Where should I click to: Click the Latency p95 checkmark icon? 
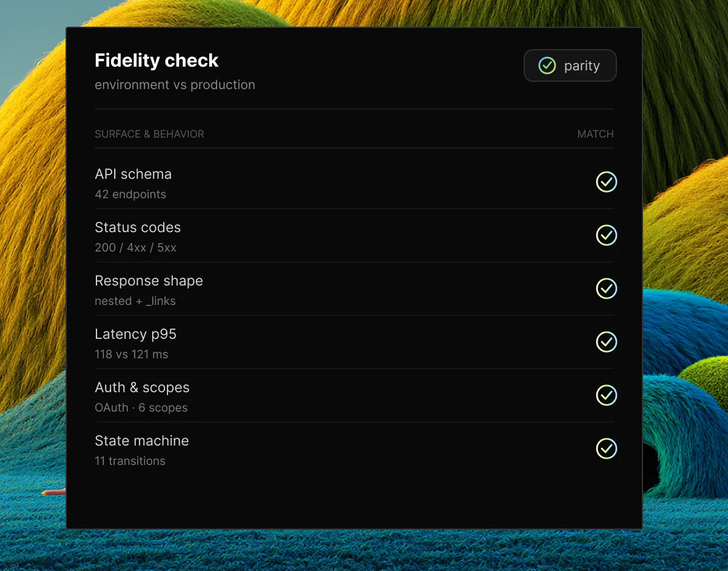606,342
